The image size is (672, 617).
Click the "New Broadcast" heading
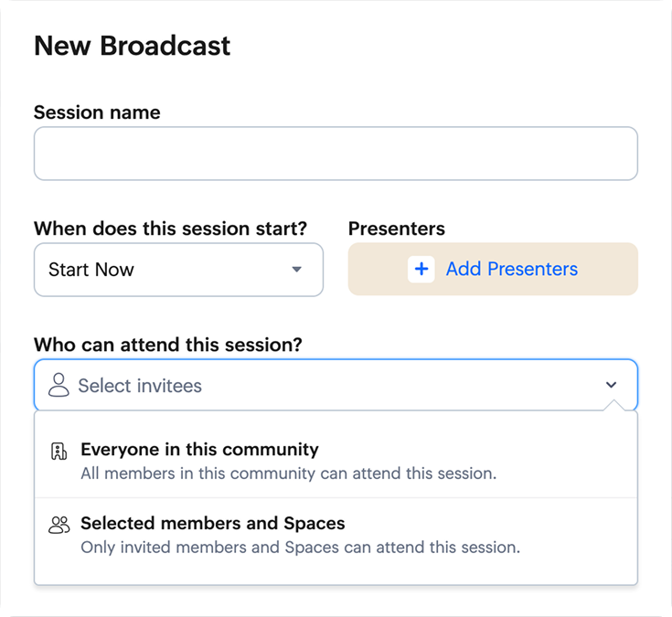pyautogui.click(x=133, y=46)
